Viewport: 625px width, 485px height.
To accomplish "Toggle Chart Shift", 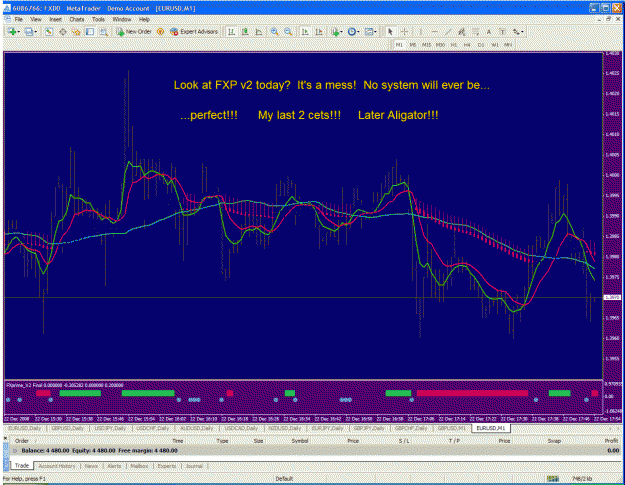I will pyautogui.click(x=319, y=32).
